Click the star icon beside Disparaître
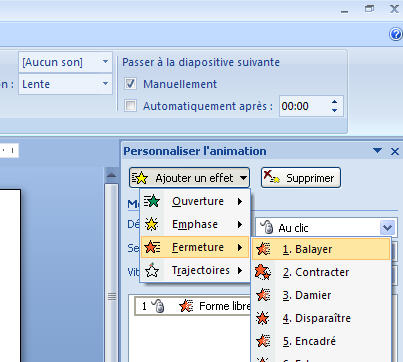 pyautogui.click(x=263, y=318)
